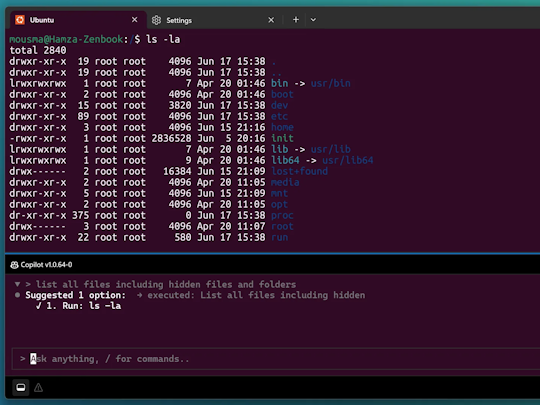Image resolution: width=540 pixels, height=405 pixels.
Task: Focus the Ask anything input field
Action: click(276, 359)
